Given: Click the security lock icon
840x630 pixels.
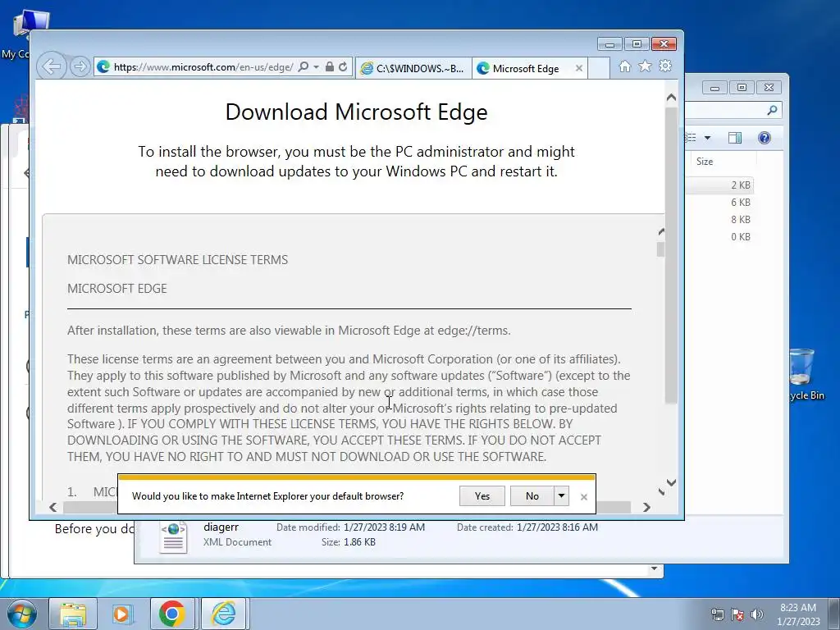Looking at the screenshot, I should (330, 67).
